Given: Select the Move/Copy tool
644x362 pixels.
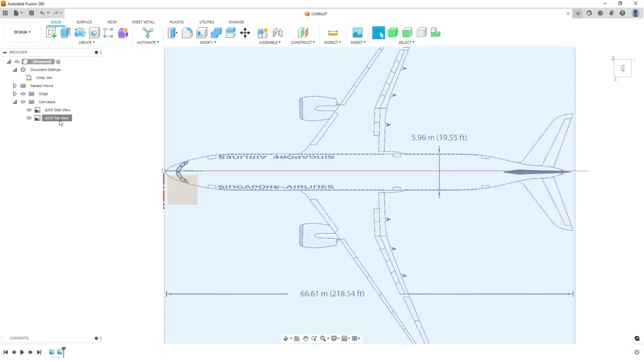Looking at the screenshot, I should 245,33.
